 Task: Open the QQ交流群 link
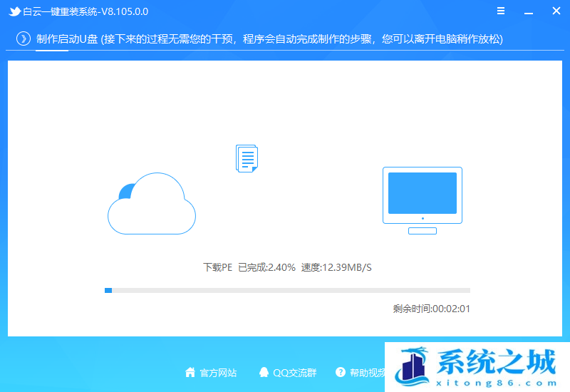tap(294, 373)
